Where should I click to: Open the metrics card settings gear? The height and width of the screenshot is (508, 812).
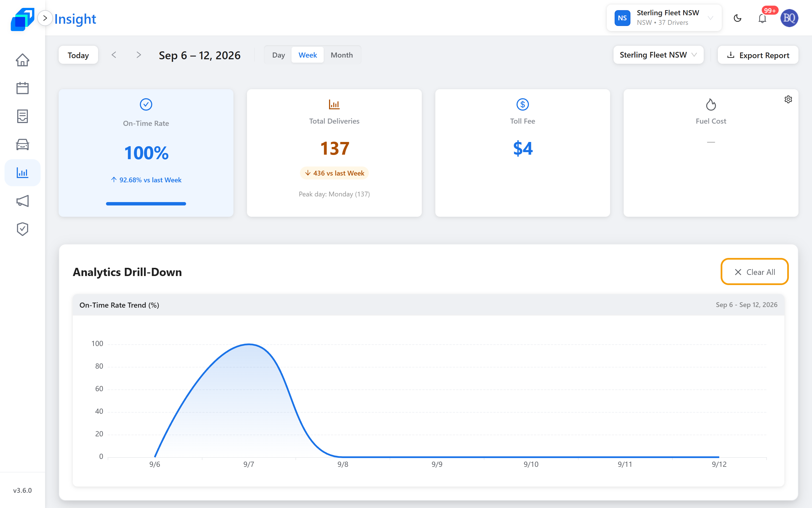click(x=788, y=99)
